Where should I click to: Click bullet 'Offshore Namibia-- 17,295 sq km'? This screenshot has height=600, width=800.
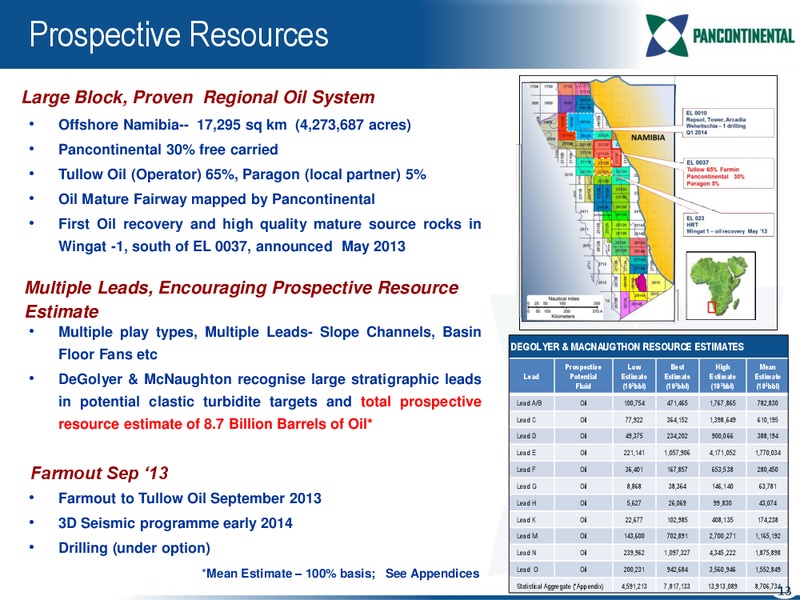click(x=235, y=125)
